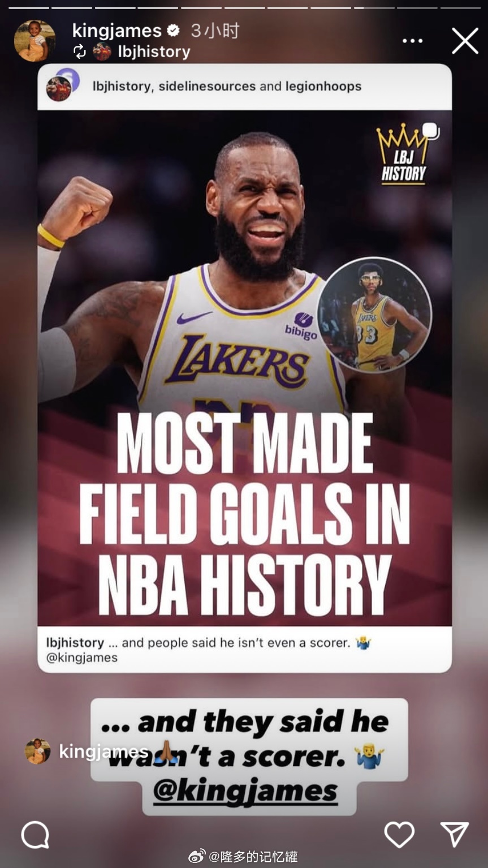Tap the verified badge next to kingjames

[173, 31]
